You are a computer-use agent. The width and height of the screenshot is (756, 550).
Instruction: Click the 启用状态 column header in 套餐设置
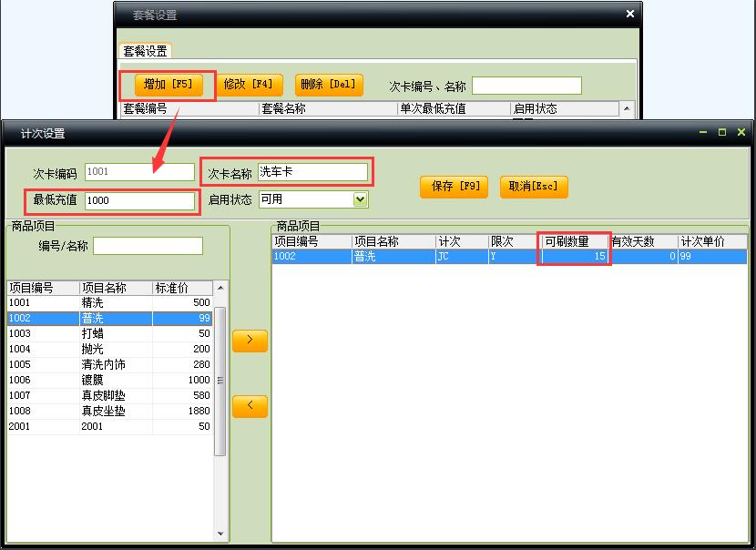(x=565, y=108)
